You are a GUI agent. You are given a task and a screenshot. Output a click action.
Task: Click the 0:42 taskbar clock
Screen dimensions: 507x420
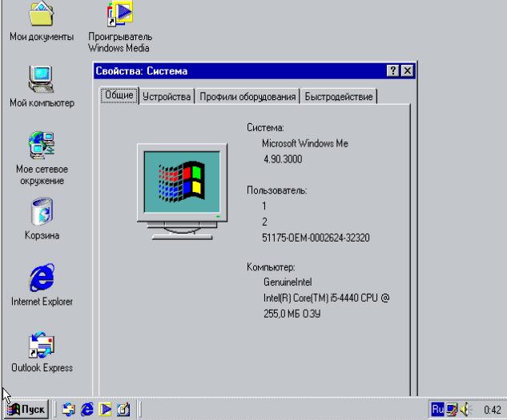[492, 410]
